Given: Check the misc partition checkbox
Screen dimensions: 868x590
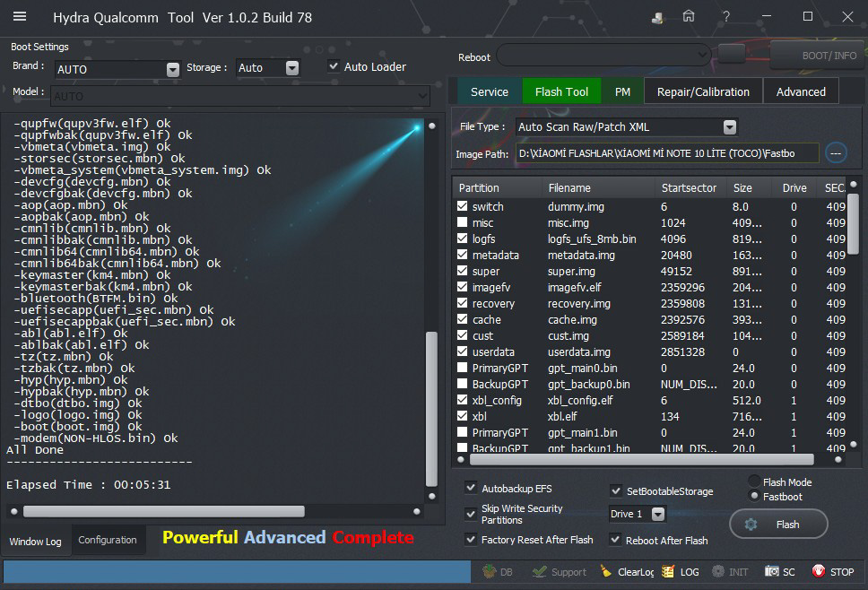Looking at the screenshot, I should (x=462, y=222).
